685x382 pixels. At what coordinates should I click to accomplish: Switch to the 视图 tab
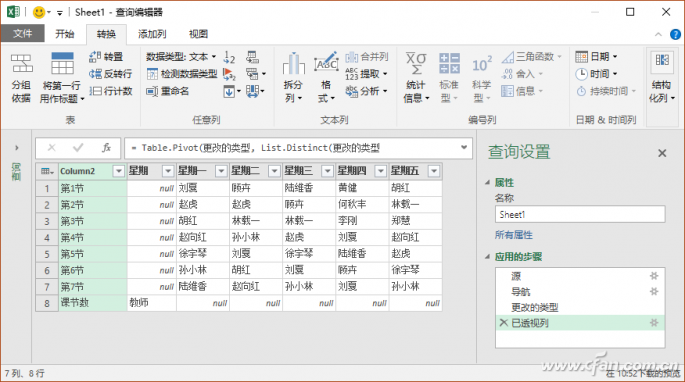(x=198, y=34)
